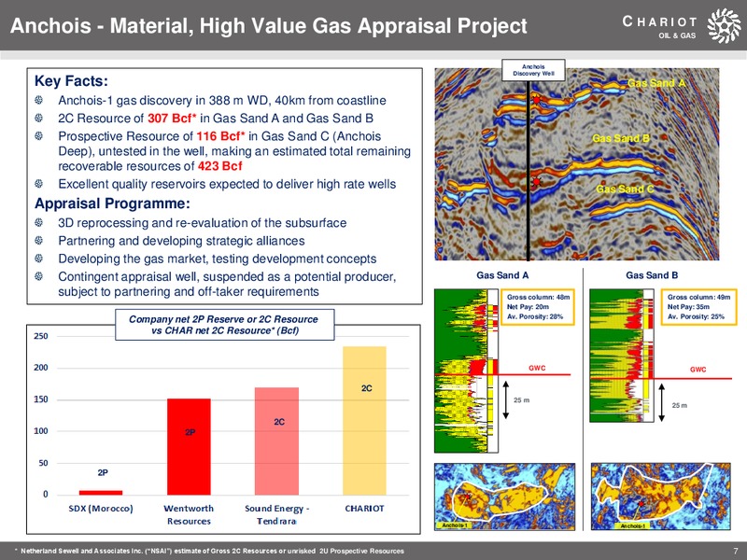Click the GWC label for Gas Sand A
Image resolution: width=747 pixels, height=560 pixels.
click(x=537, y=368)
